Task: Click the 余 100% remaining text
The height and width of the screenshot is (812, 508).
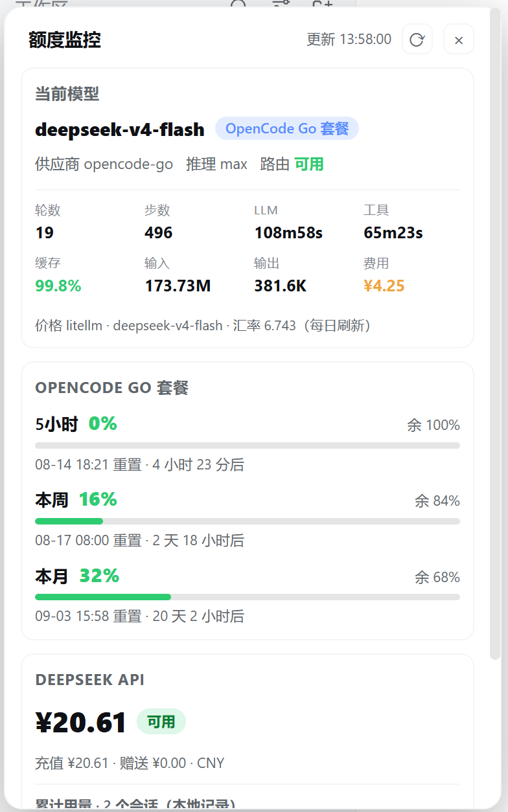Action: point(433,425)
